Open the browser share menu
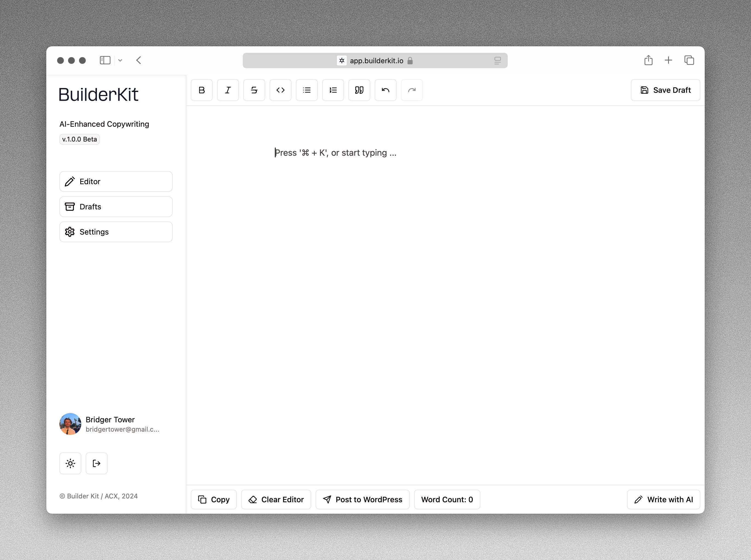The width and height of the screenshot is (751, 560). tap(648, 60)
